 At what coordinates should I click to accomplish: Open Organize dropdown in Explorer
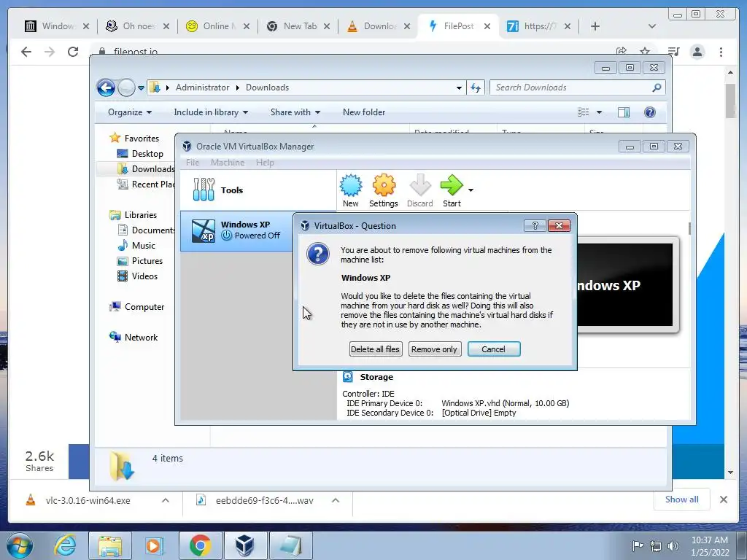(x=130, y=112)
